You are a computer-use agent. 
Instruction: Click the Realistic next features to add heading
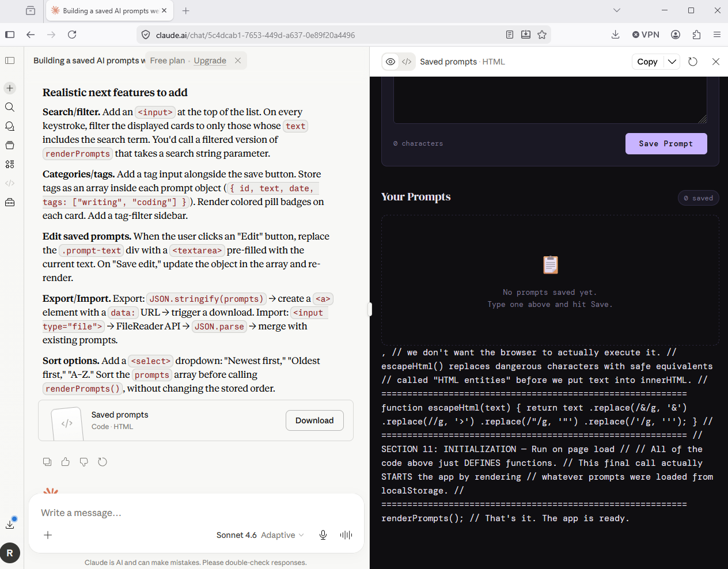tap(115, 93)
